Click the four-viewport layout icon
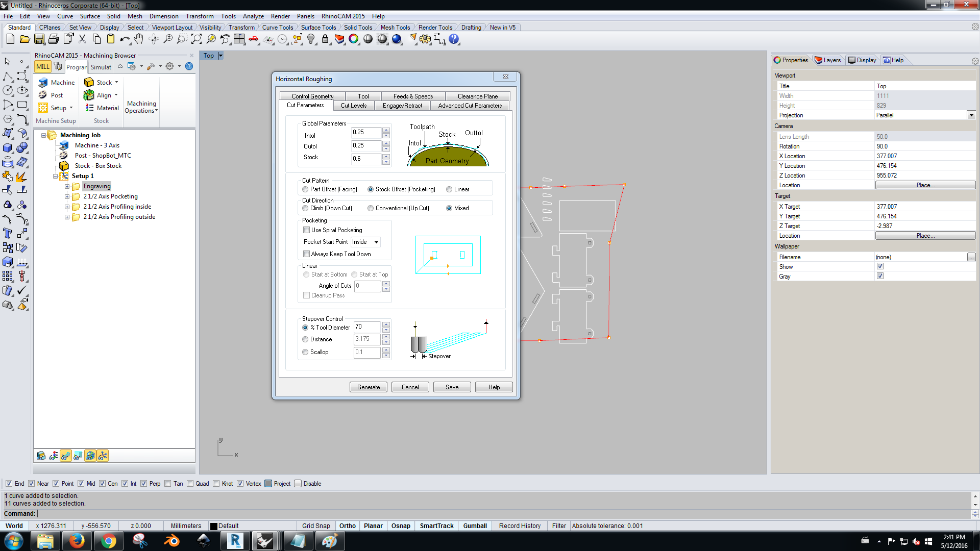This screenshot has height=551, width=980. 239,39
